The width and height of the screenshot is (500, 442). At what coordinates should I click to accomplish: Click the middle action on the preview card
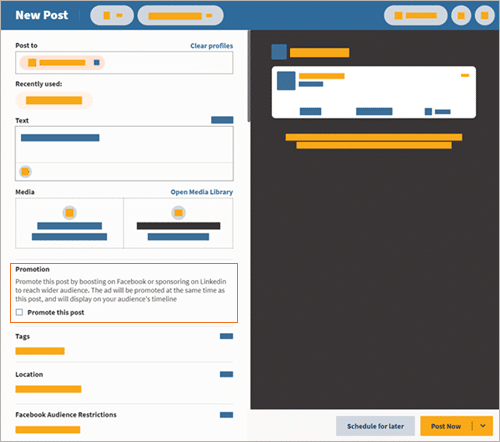(x=374, y=111)
